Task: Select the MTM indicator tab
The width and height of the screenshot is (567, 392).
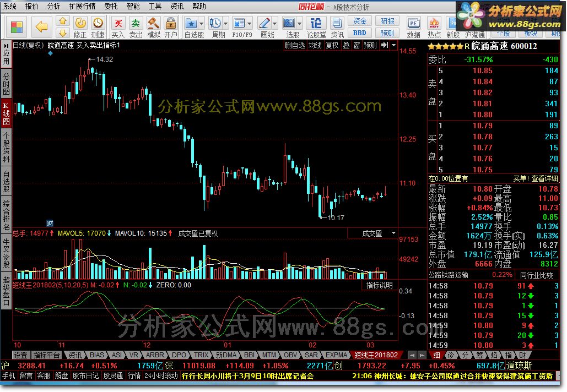Action: click(x=269, y=355)
